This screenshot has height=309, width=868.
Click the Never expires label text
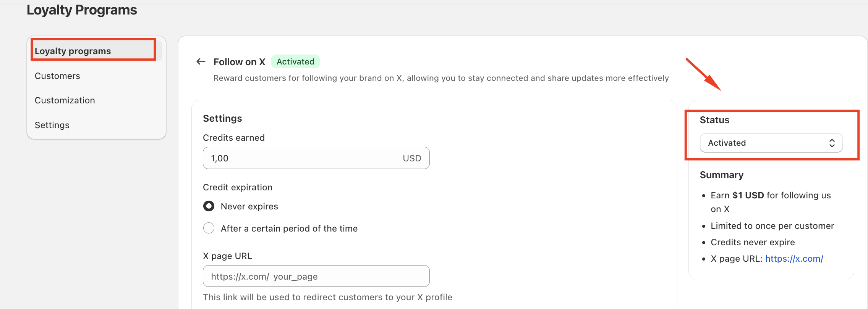coord(249,206)
